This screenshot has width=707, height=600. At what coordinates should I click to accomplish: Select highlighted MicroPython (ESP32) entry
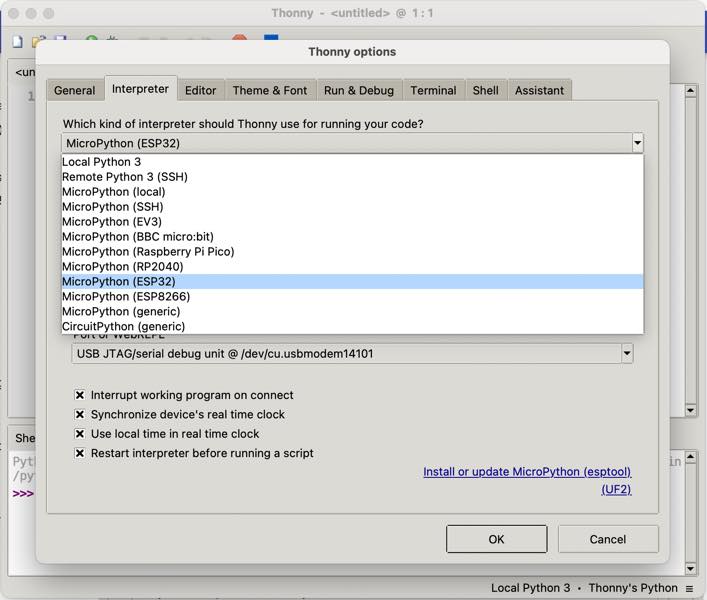coord(352,281)
